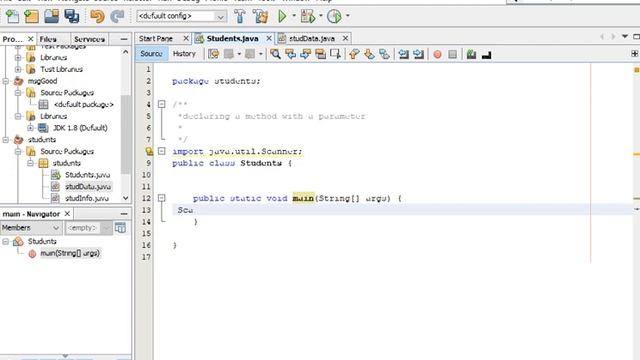Viewport: 640px width, 360px height.
Task: Switch editor to Source view
Action: [x=151, y=54]
